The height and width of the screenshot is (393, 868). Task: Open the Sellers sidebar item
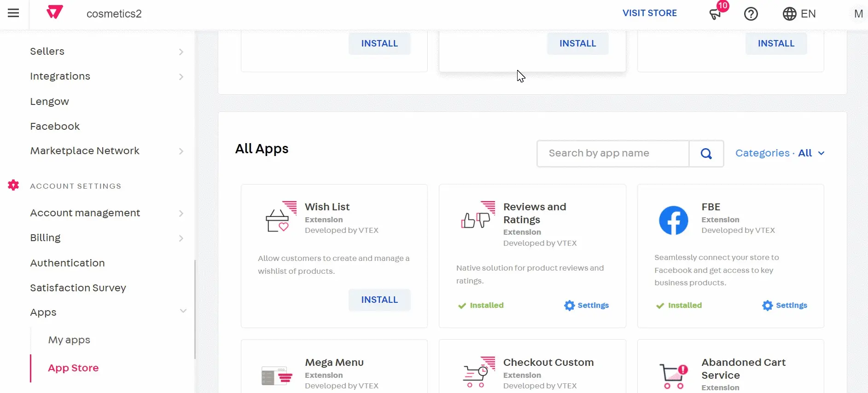pos(47,51)
